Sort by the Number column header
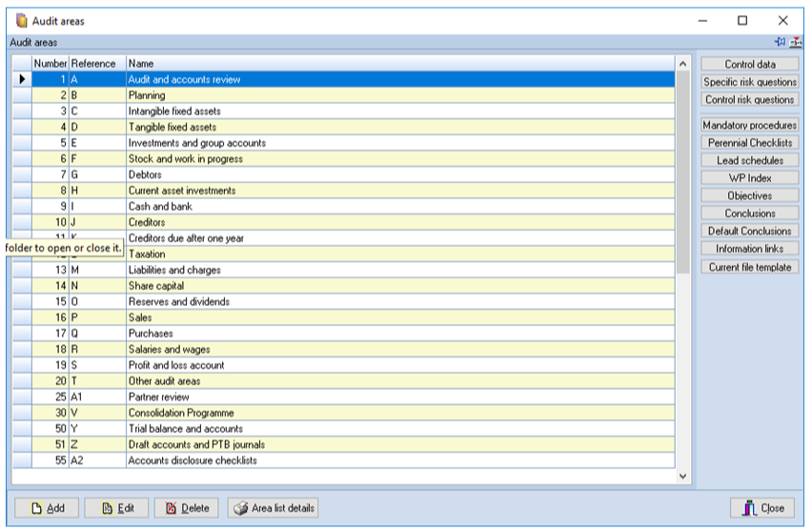Image resolution: width=812 pixels, height=530 pixels. [x=51, y=63]
